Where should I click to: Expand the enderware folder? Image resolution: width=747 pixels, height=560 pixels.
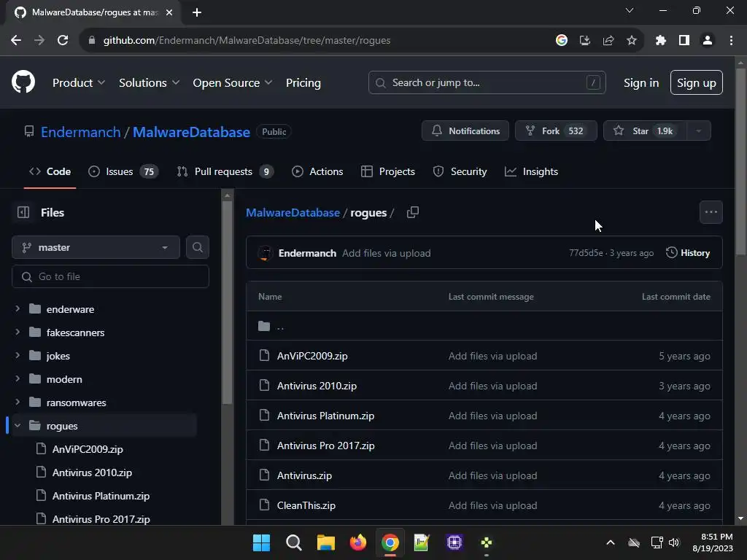(18, 308)
